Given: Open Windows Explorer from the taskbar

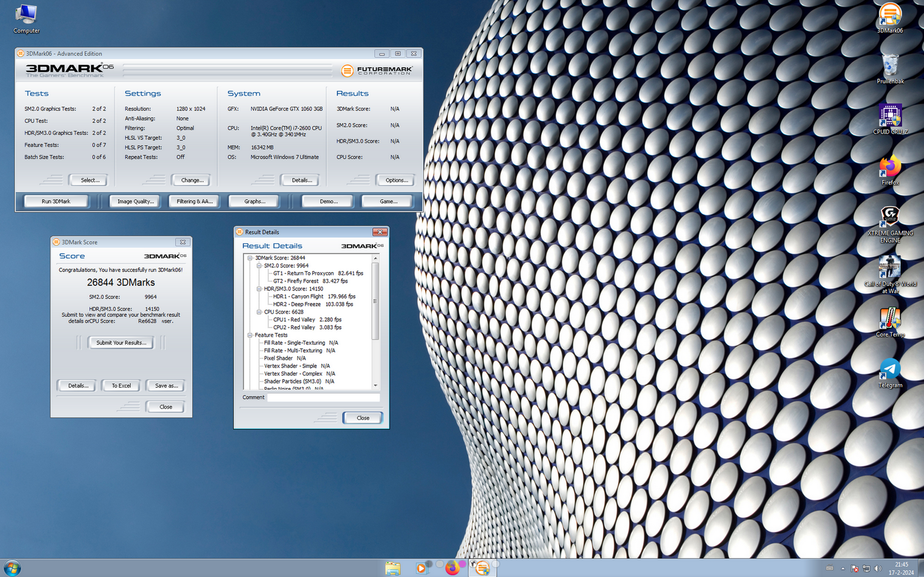Looking at the screenshot, I should point(393,568).
